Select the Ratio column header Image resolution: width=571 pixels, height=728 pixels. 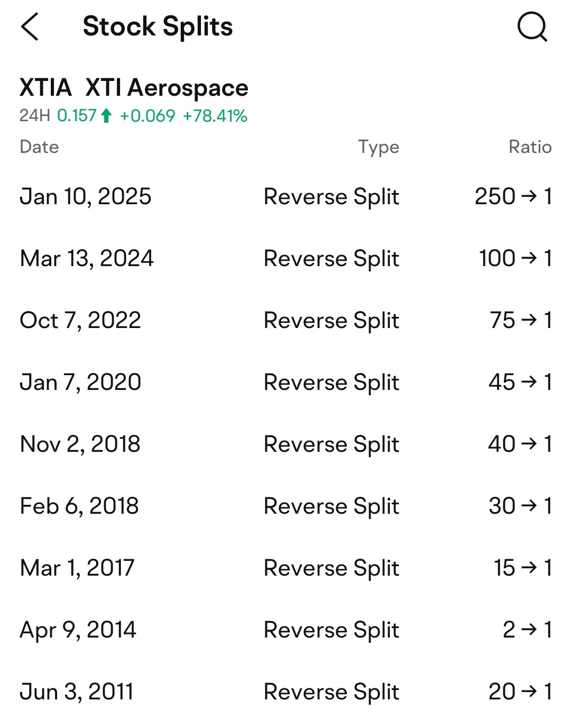coord(530,147)
